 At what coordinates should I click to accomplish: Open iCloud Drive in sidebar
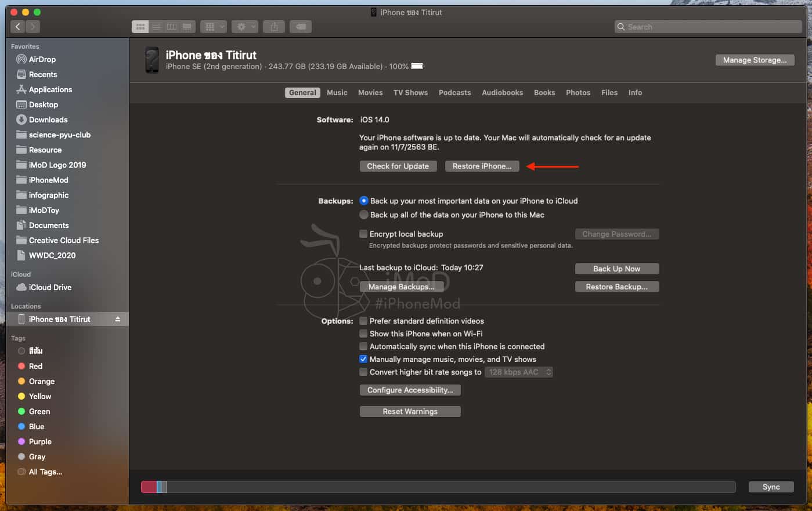pyautogui.click(x=50, y=287)
